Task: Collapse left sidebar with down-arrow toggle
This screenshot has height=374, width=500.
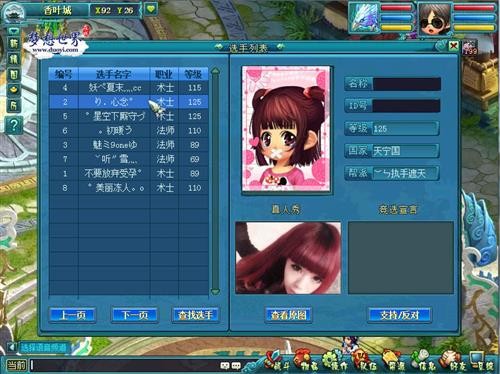Action: (x=14, y=31)
